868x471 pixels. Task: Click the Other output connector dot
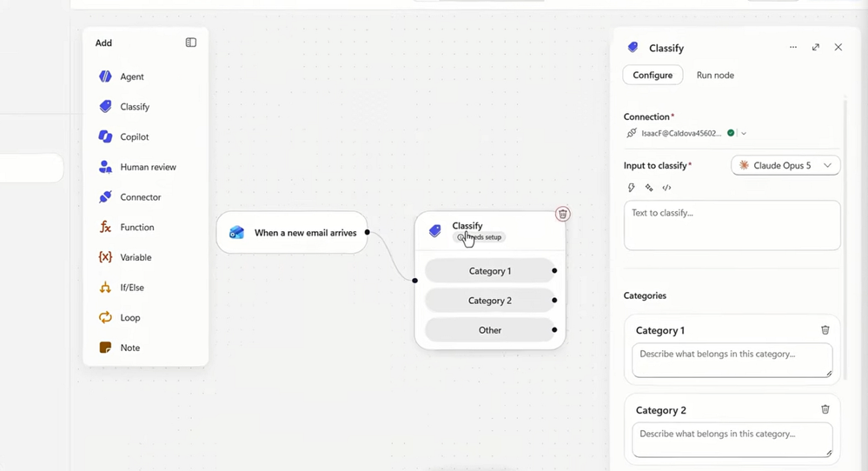point(554,330)
